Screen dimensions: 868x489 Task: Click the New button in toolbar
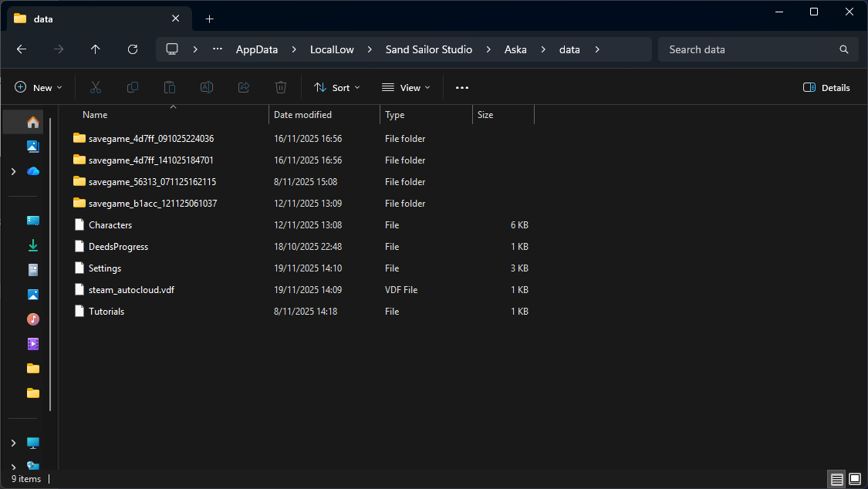click(39, 88)
